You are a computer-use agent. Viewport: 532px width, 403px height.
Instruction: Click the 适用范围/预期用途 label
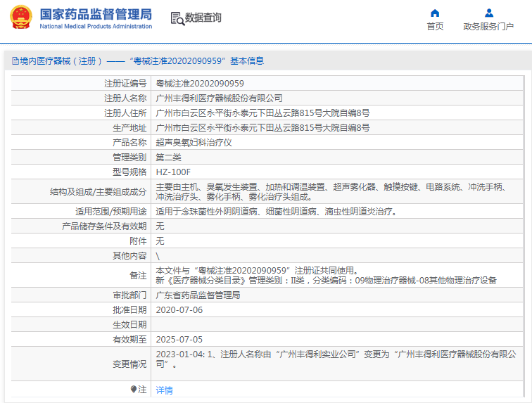[x=111, y=212]
